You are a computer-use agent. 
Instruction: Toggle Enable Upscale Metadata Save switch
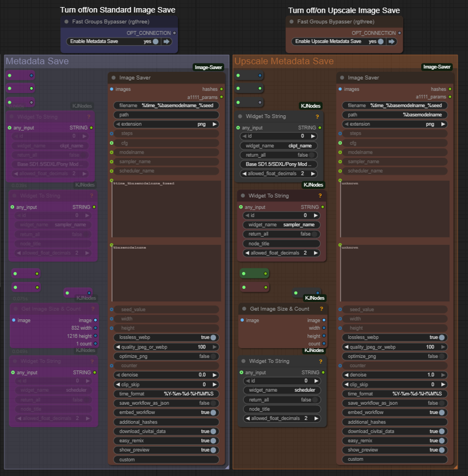pos(380,42)
